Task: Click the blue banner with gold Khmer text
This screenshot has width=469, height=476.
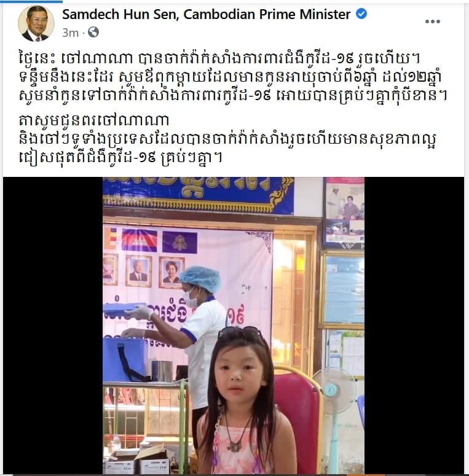Action: (x=199, y=194)
